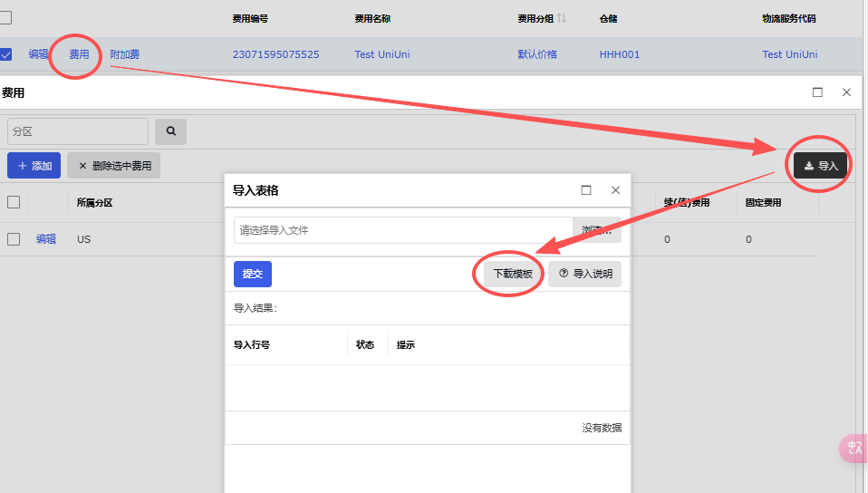868x493 pixels.
Task: Check the US partition row checkbox
Action: pyautogui.click(x=14, y=239)
